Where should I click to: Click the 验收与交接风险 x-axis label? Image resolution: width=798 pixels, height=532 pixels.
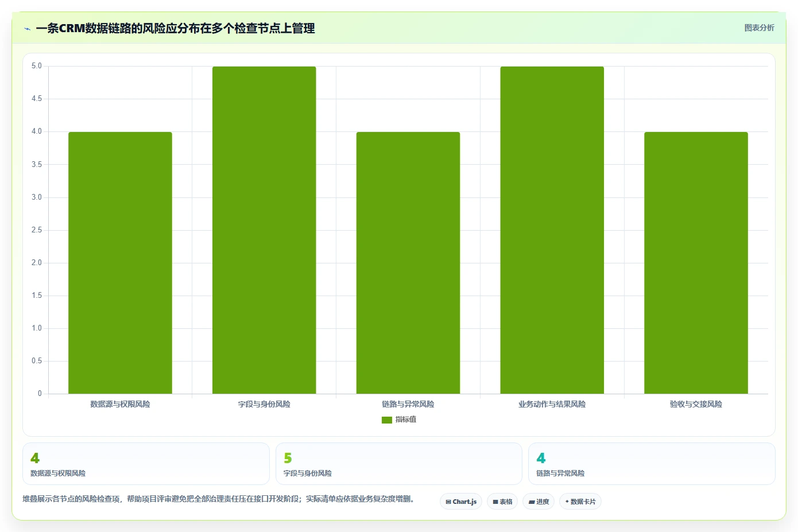coord(696,404)
